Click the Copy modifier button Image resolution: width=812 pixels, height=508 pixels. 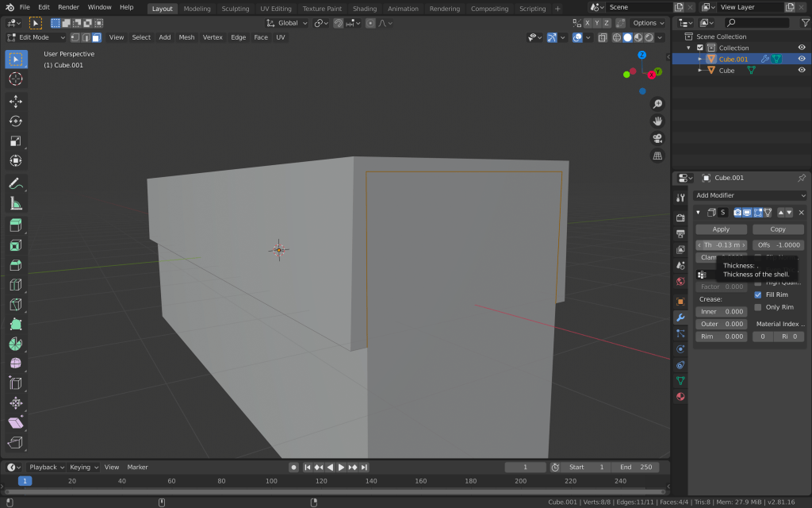778,229
